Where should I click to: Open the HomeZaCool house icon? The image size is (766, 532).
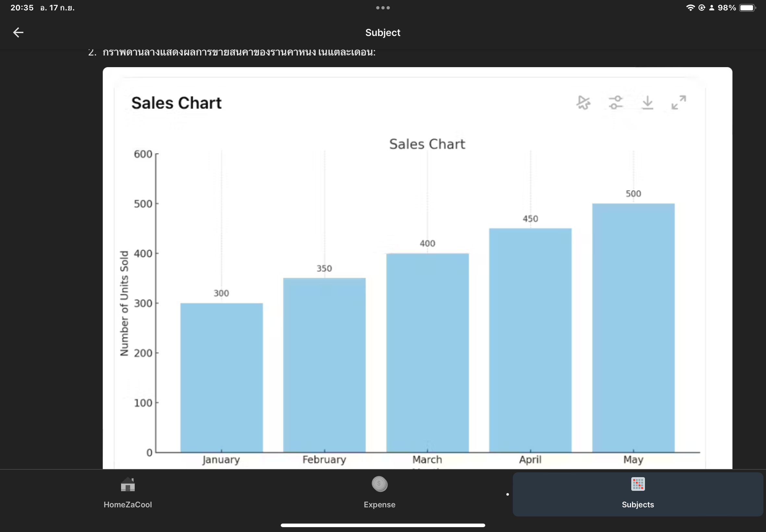[x=128, y=484]
